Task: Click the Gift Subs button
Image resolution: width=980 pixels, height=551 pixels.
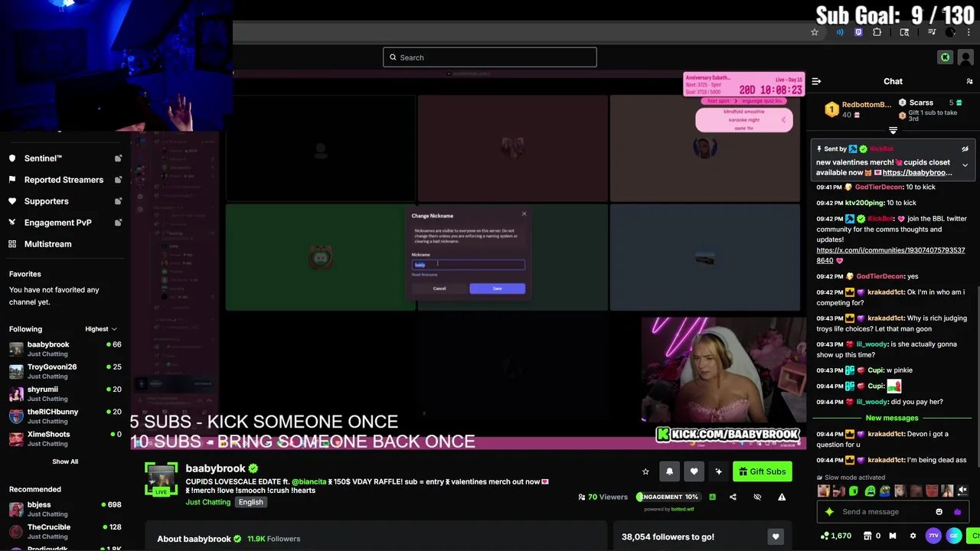Action: click(x=762, y=471)
